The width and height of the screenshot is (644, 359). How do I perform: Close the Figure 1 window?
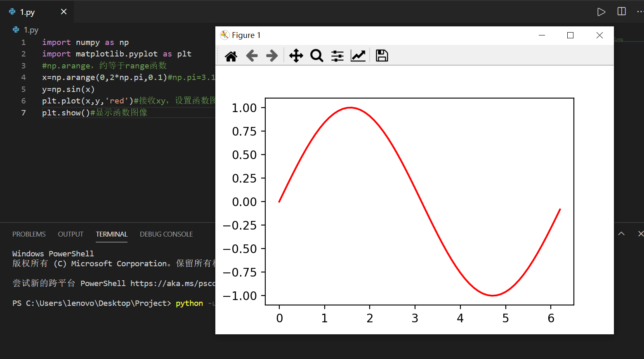(599, 35)
